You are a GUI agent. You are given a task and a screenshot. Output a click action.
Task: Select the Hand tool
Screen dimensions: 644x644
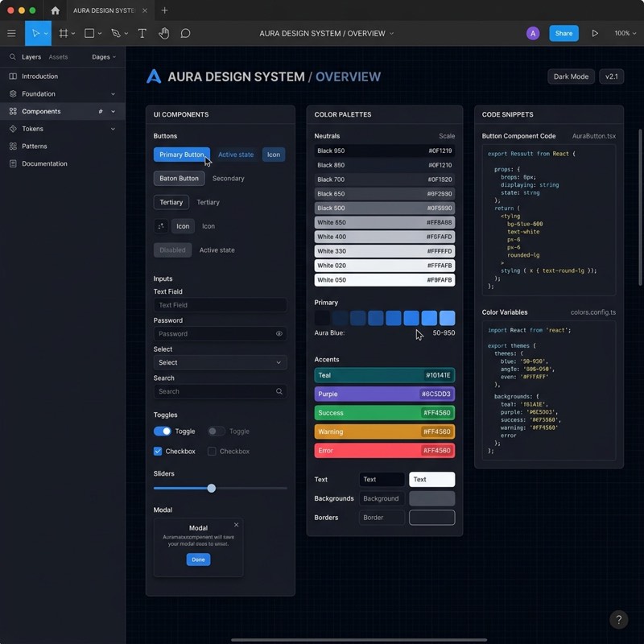click(164, 33)
